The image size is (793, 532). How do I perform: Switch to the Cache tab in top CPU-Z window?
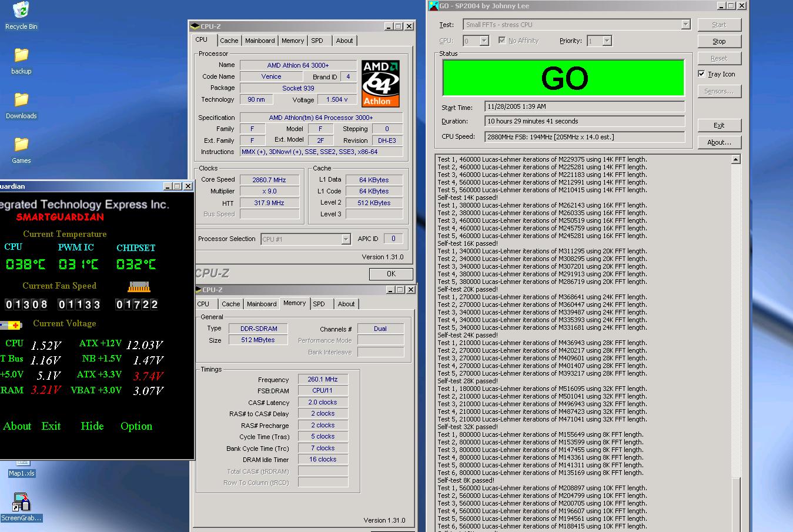pyautogui.click(x=229, y=41)
